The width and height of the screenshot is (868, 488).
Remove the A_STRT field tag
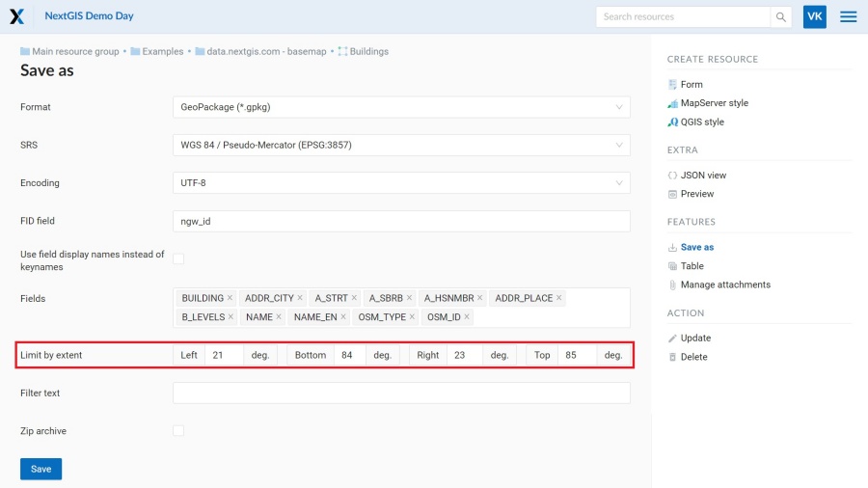click(x=354, y=298)
